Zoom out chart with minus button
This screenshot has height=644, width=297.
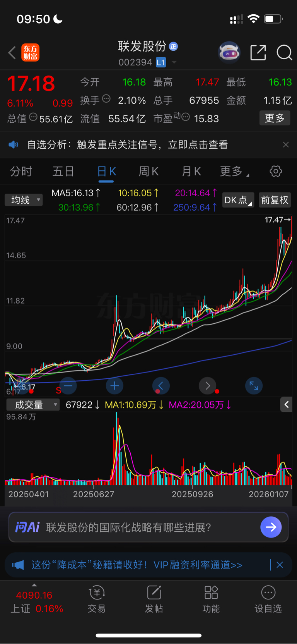click(68, 386)
